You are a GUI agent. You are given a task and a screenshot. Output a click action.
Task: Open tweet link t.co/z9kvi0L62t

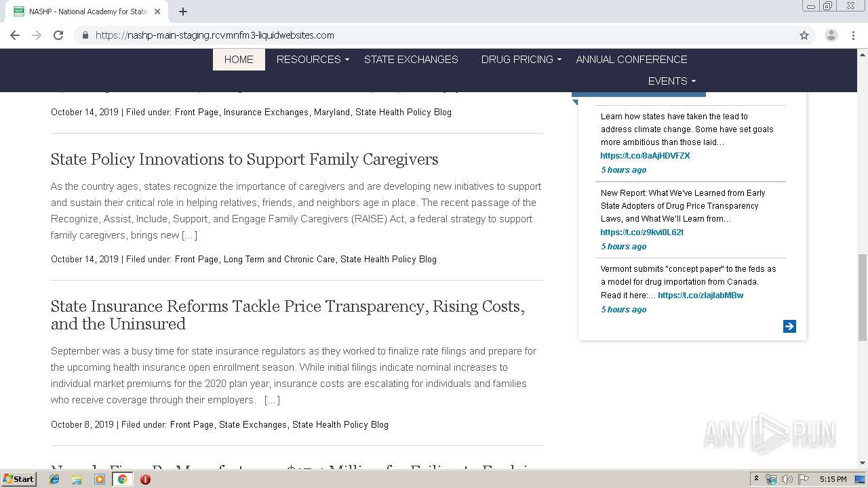[642, 232]
